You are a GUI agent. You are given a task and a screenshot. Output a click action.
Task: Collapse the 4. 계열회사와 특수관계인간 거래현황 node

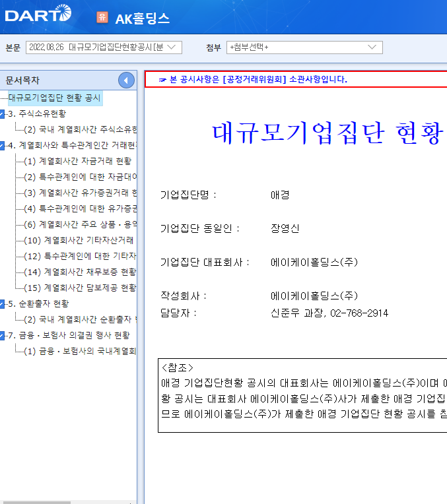tap(2, 145)
